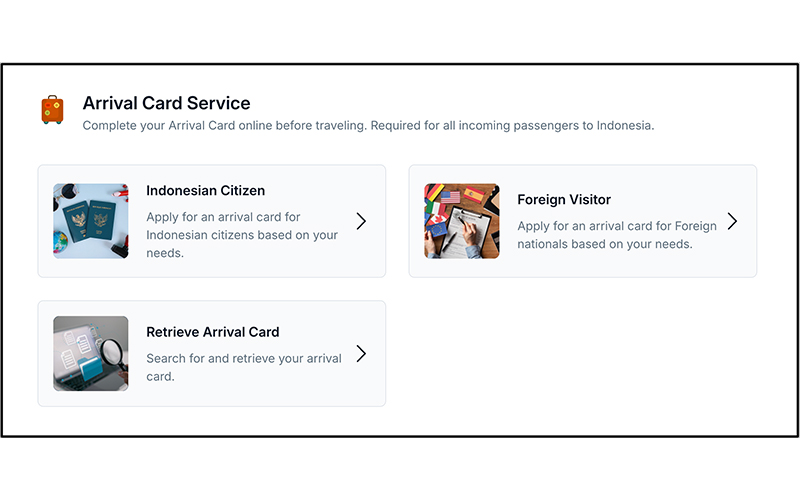The image size is (800, 500).
Task: Expand the Foreign Visitor chevron arrow
Action: coord(732,221)
